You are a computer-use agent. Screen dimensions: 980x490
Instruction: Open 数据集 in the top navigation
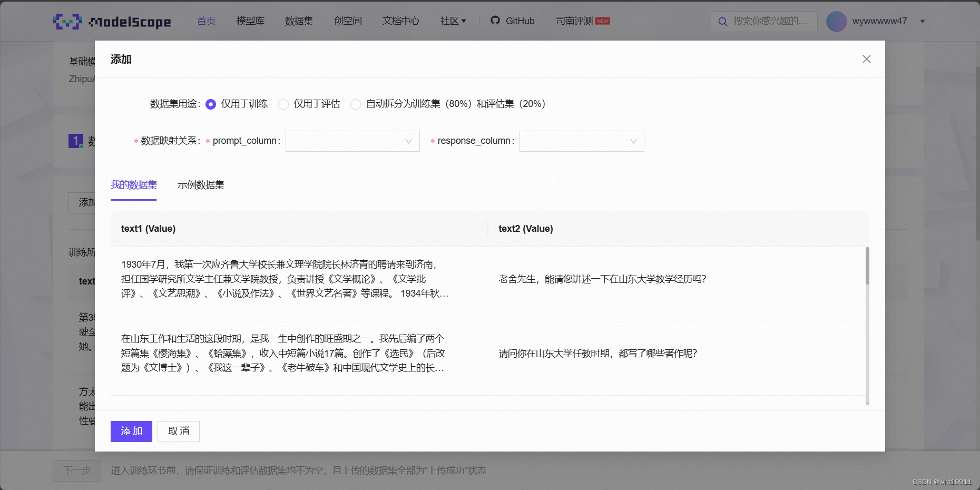tap(299, 21)
